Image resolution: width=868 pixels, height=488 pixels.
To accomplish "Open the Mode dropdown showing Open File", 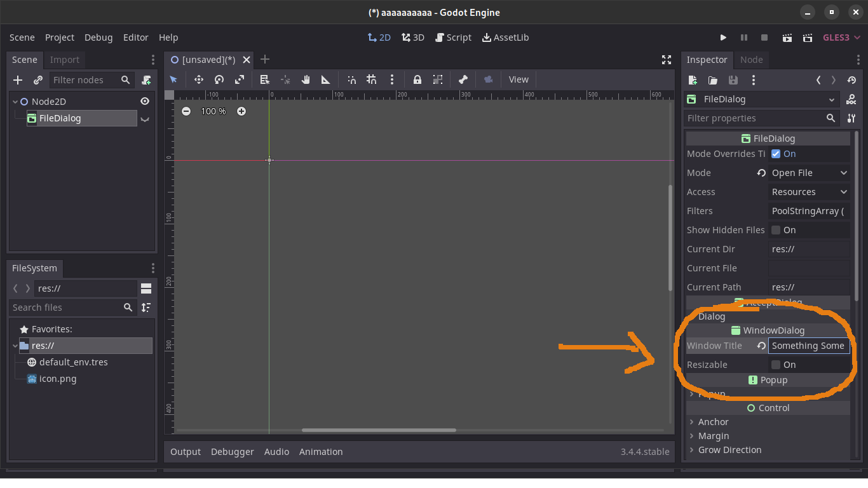I will coord(809,173).
